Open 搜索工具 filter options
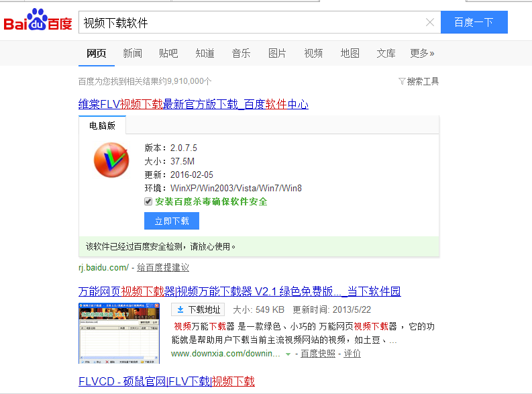The image size is (532, 394). pyautogui.click(x=419, y=81)
